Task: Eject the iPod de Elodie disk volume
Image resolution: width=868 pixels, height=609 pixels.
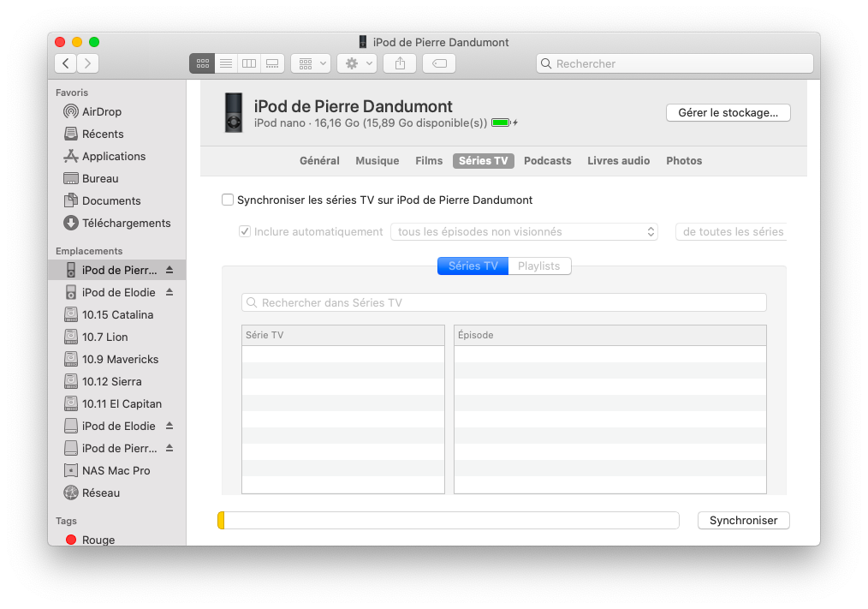Action: (169, 426)
